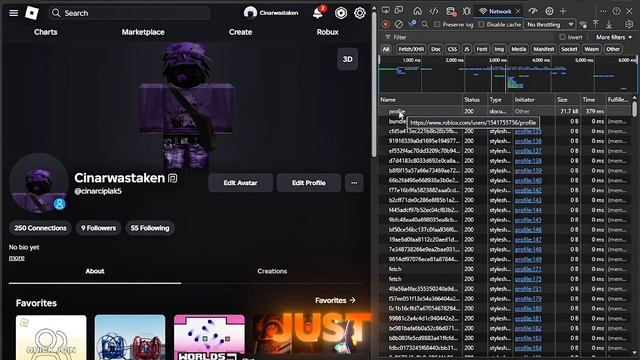
Task: Open the Memory tool chip icon
Action: [549, 11]
